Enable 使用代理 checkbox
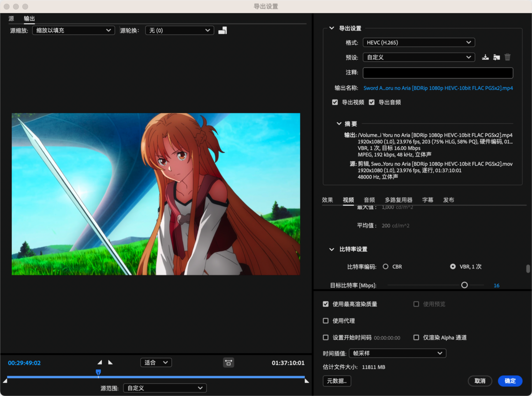The height and width of the screenshot is (396, 532). pos(326,321)
